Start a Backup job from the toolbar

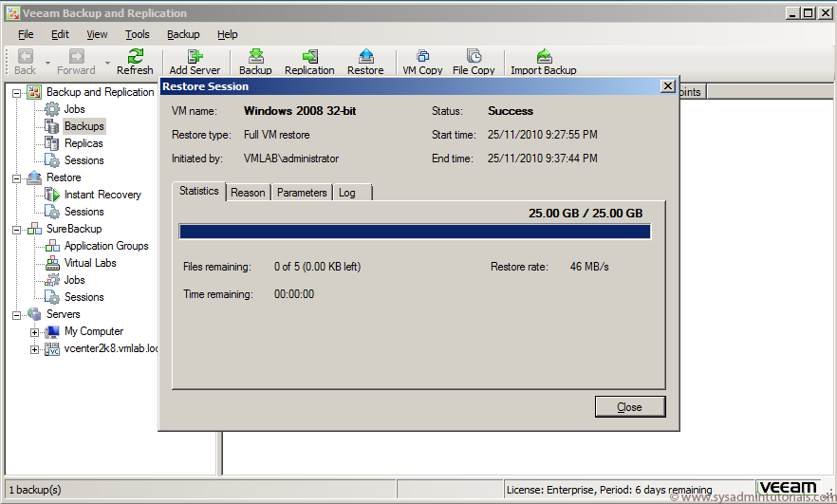(x=255, y=56)
